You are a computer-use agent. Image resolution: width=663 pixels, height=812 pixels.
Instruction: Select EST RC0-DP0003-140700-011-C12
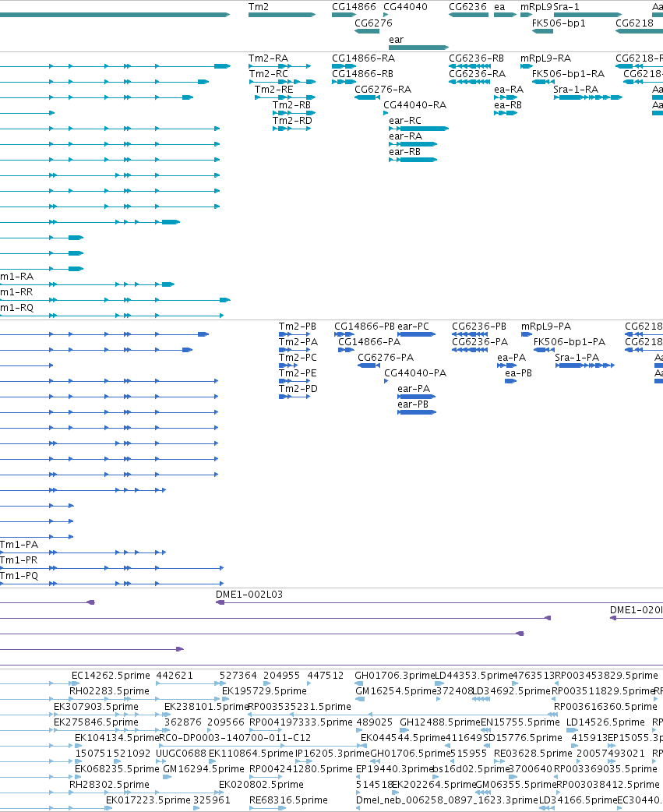235,737
